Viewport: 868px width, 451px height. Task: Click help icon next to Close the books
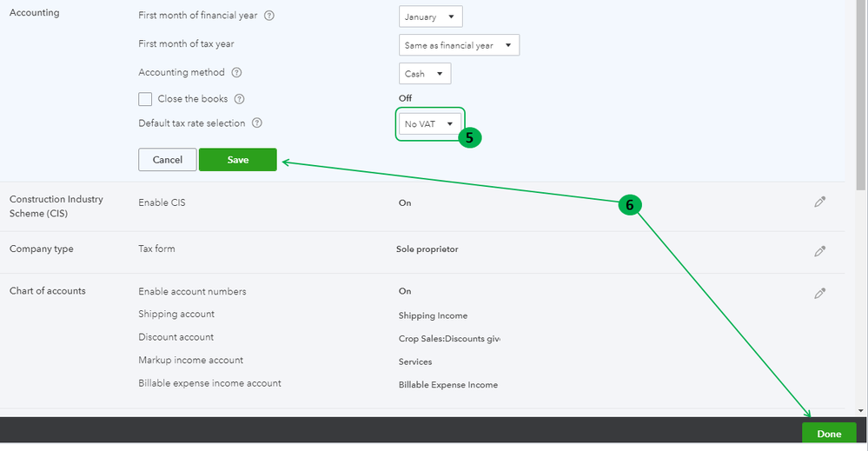pyautogui.click(x=240, y=99)
